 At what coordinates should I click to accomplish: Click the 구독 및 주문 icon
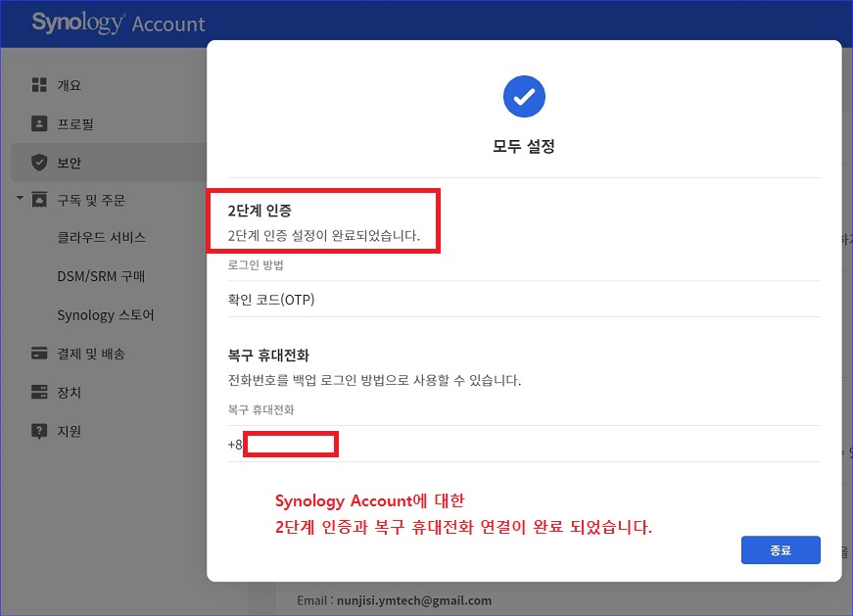click(x=39, y=200)
